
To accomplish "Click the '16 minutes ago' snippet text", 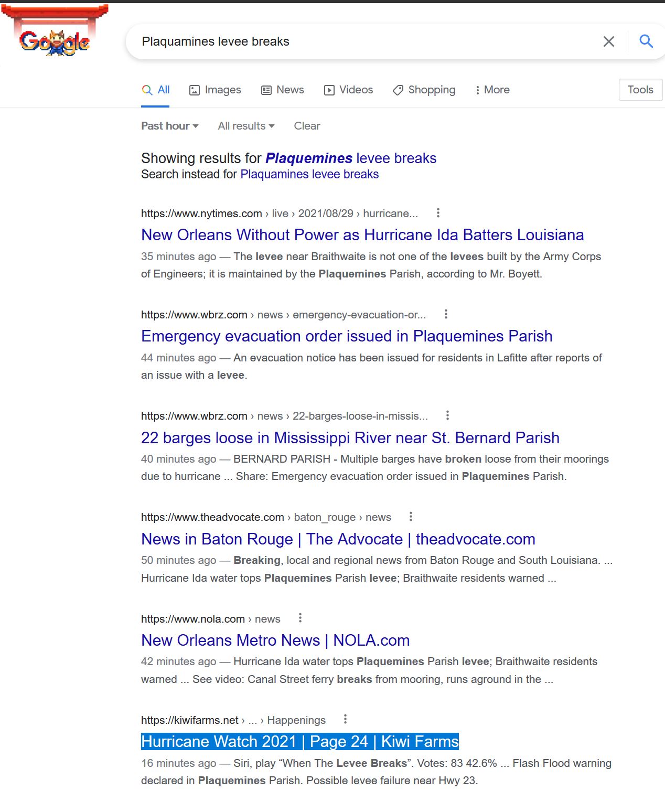I will (178, 763).
